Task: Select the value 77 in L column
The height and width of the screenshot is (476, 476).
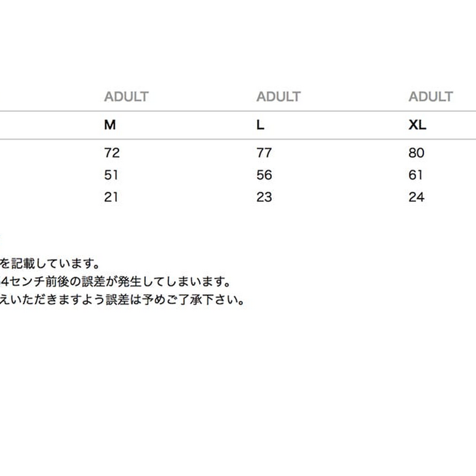Action: pos(264,153)
